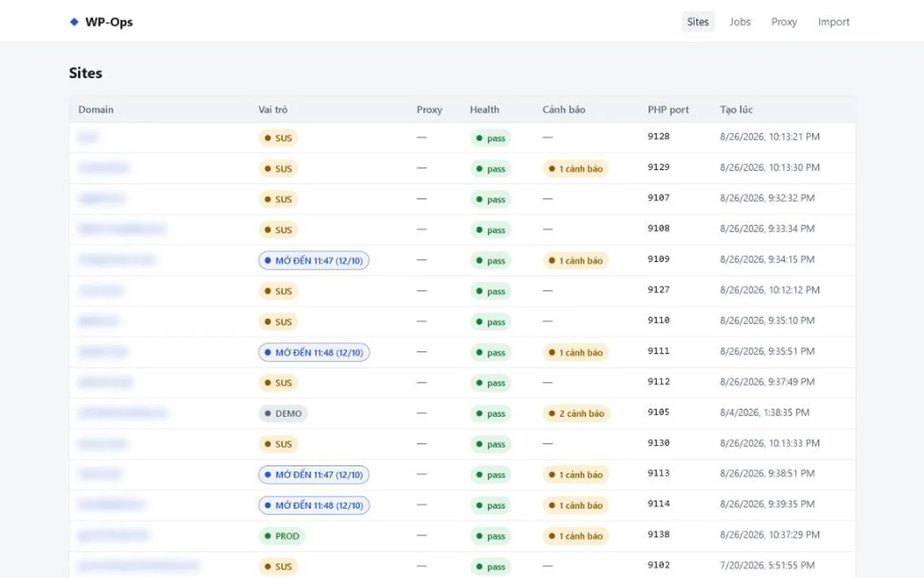Click the SUS badge in port 9110 row
This screenshot has width=924, height=578.
click(x=278, y=322)
